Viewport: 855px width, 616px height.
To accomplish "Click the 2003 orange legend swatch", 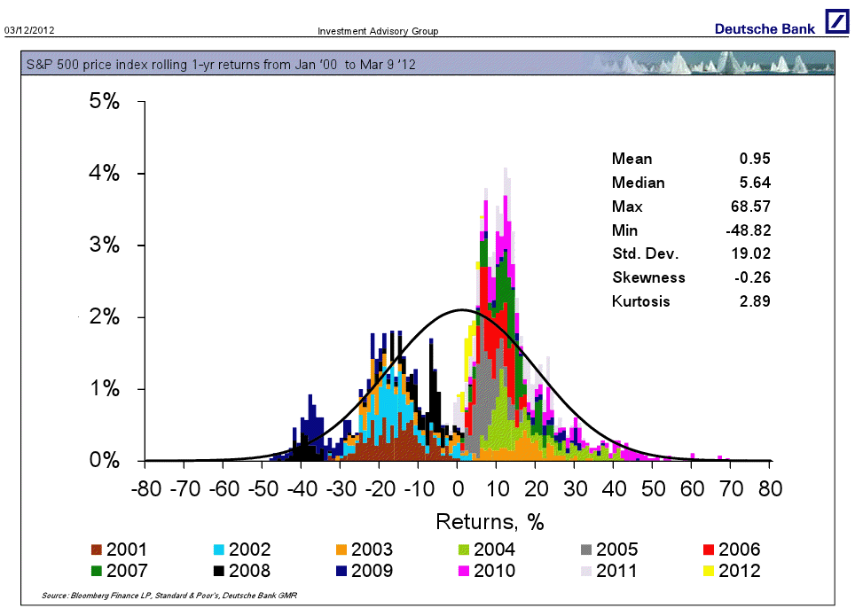I will tap(341, 550).
